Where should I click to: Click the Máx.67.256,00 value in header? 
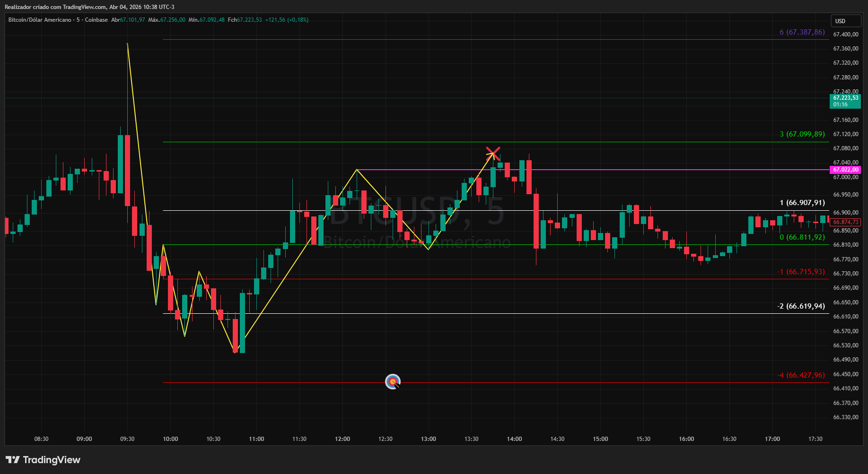tap(167, 20)
